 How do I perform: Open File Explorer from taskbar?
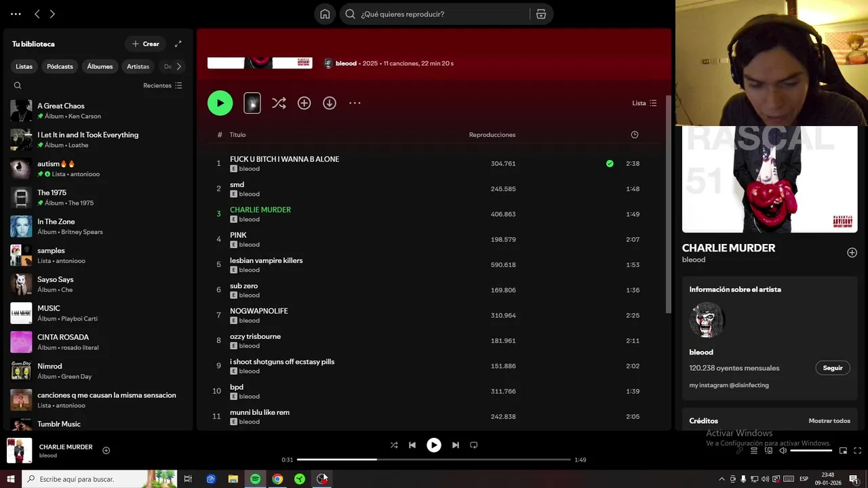(x=233, y=479)
